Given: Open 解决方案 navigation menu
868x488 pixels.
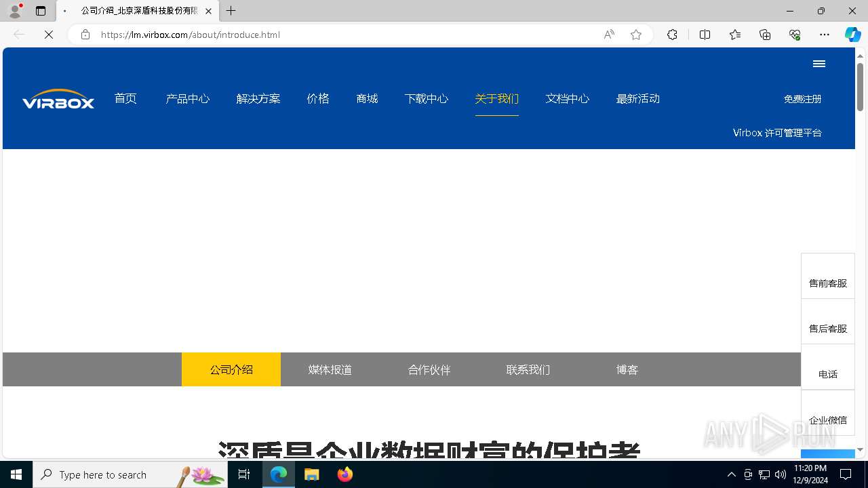Looking at the screenshot, I should [258, 99].
